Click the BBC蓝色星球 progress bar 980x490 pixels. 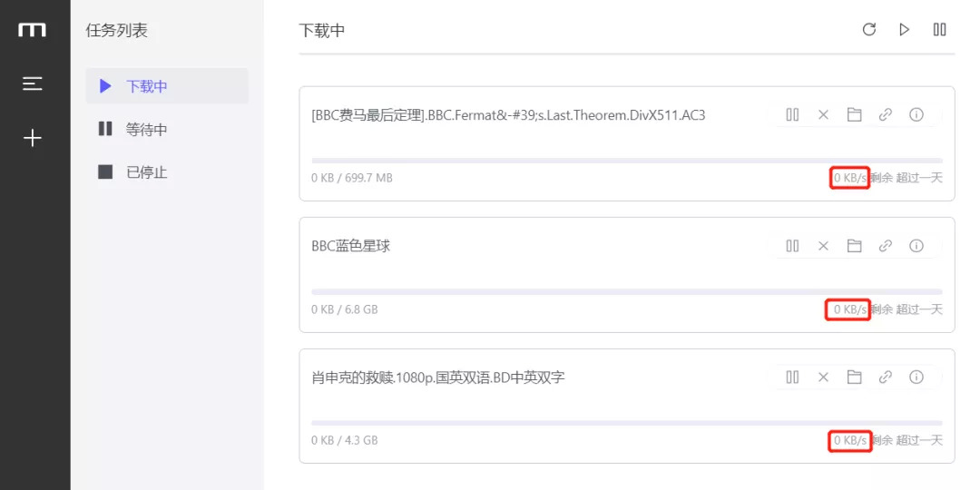(626, 291)
